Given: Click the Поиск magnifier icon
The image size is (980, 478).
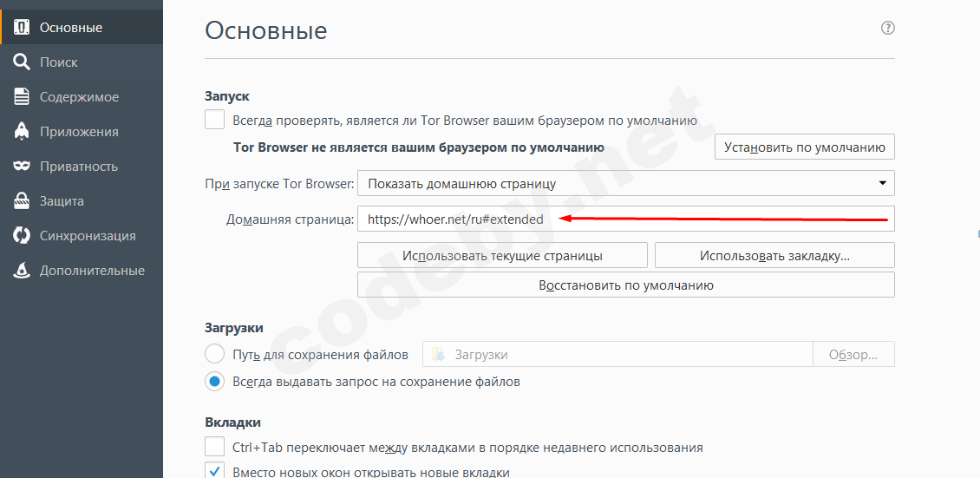Looking at the screenshot, I should pyautogui.click(x=22, y=62).
